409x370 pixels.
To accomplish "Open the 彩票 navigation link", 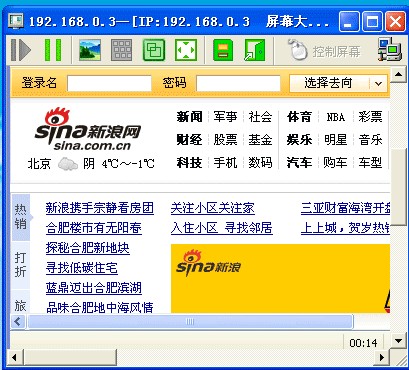I will tap(370, 117).
